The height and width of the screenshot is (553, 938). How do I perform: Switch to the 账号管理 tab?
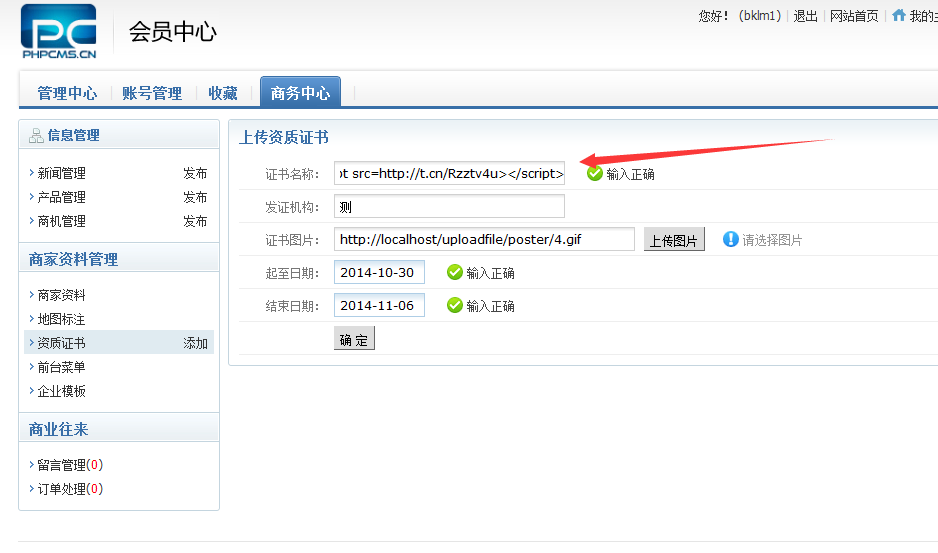tap(152, 93)
